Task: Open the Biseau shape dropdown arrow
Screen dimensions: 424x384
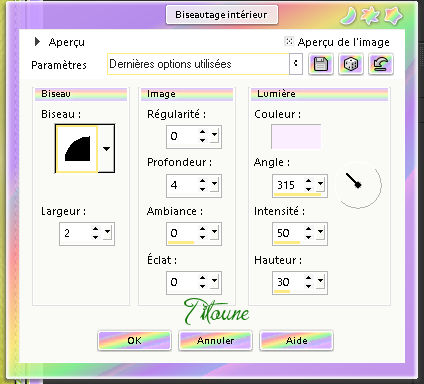Action: pyautogui.click(x=106, y=149)
